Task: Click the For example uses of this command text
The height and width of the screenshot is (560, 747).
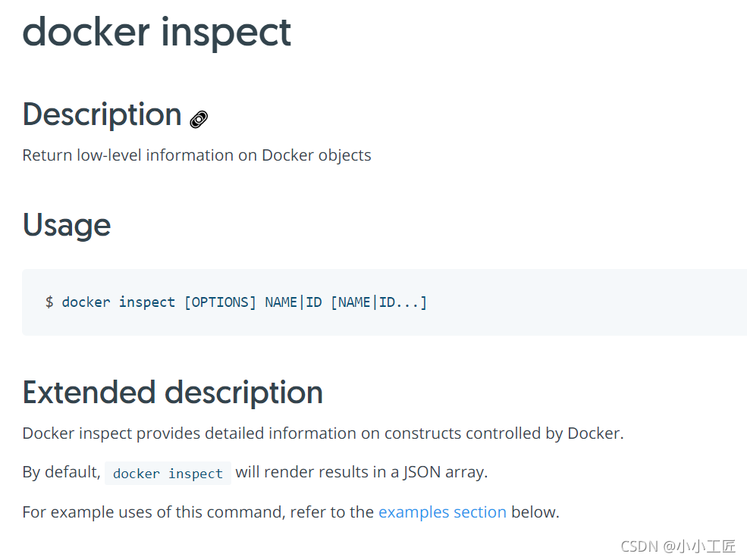Action: pyautogui.click(x=198, y=512)
